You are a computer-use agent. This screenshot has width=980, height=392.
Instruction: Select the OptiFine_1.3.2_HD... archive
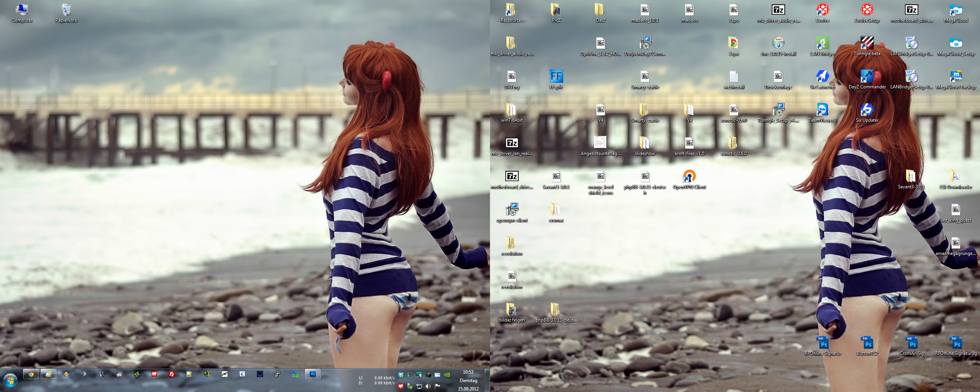click(600, 46)
